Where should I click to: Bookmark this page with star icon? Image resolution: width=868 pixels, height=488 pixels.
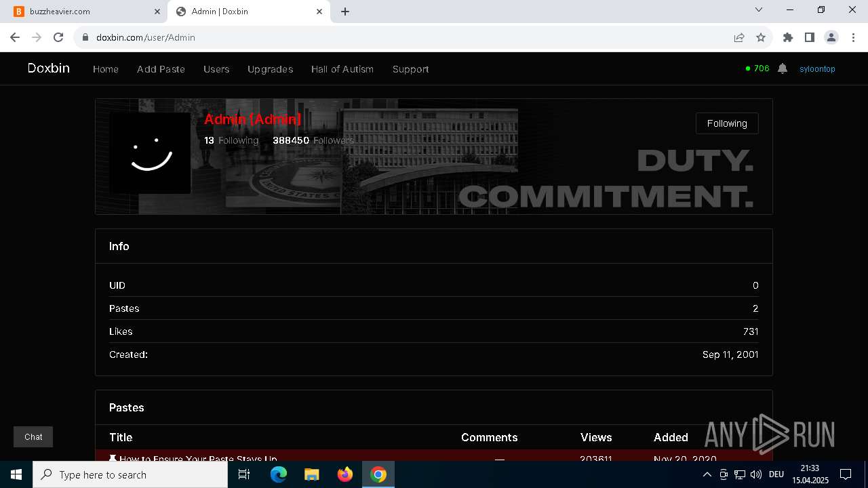point(761,37)
